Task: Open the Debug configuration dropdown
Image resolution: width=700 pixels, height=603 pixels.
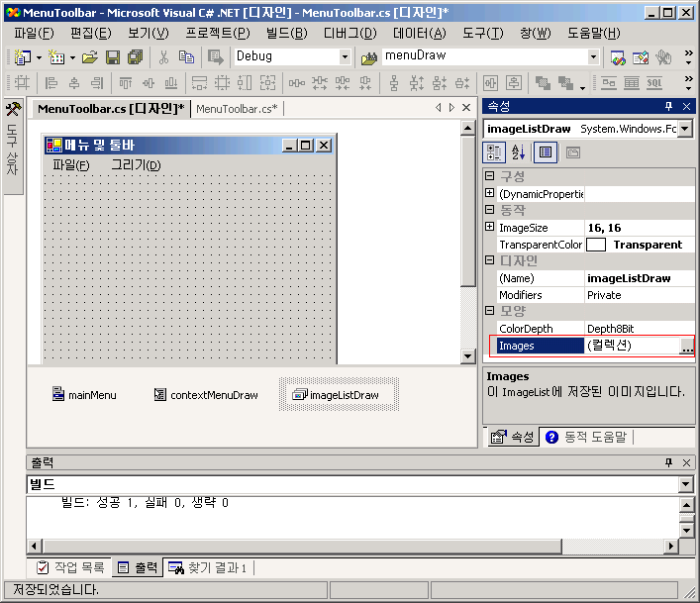Action: click(345, 57)
